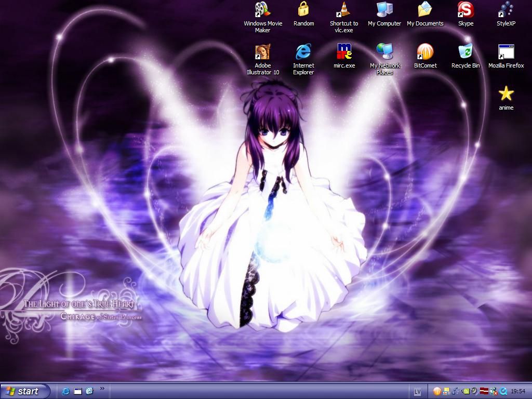Click the 19:54 taskbar clock
Image resolution: width=532 pixels, height=399 pixels.
point(518,392)
